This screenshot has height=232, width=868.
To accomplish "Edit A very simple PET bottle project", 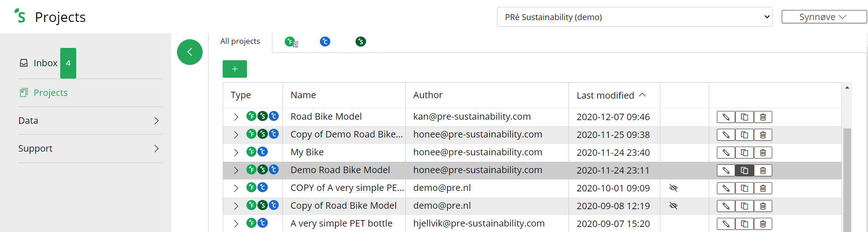I will pyautogui.click(x=726, y=224).
